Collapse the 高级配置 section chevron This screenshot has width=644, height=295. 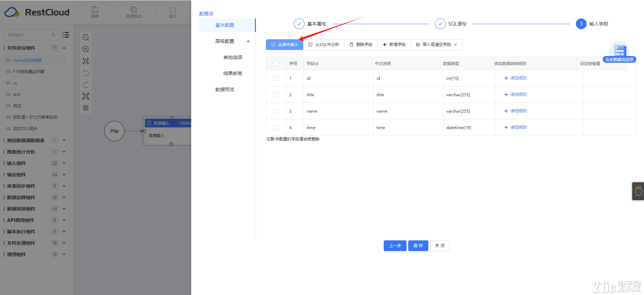click(248, 41)
